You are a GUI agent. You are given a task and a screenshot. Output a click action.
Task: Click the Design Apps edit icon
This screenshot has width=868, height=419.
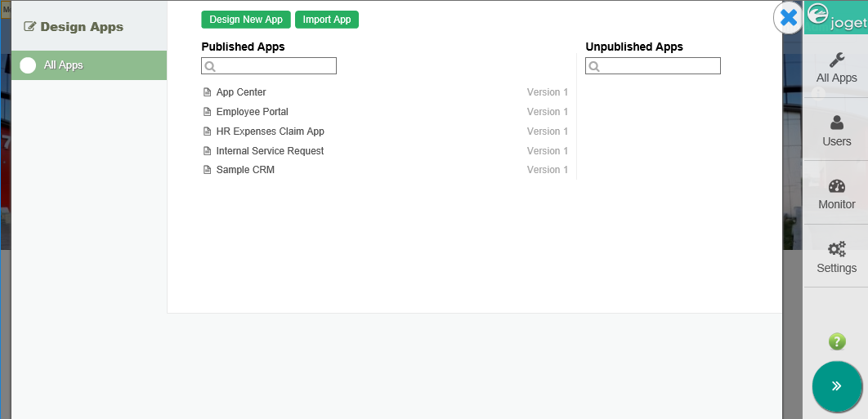tap(30, 26)
